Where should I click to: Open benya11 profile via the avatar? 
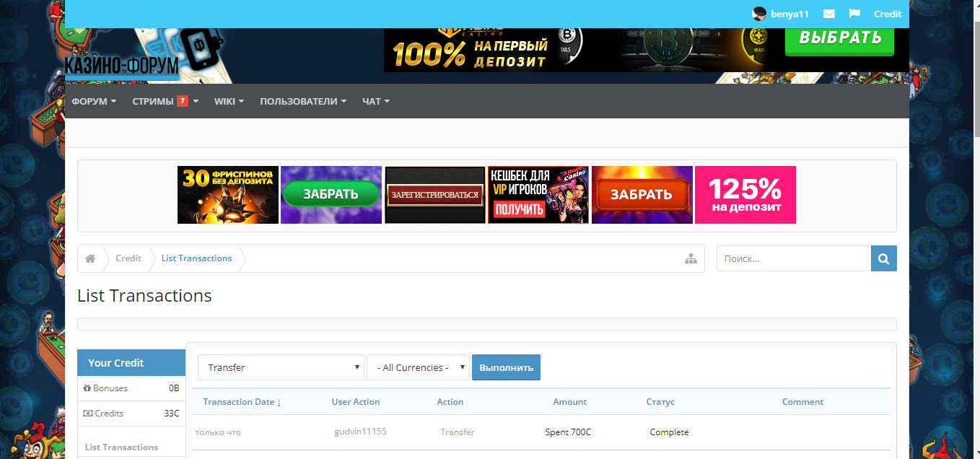(x=759, y=14)
